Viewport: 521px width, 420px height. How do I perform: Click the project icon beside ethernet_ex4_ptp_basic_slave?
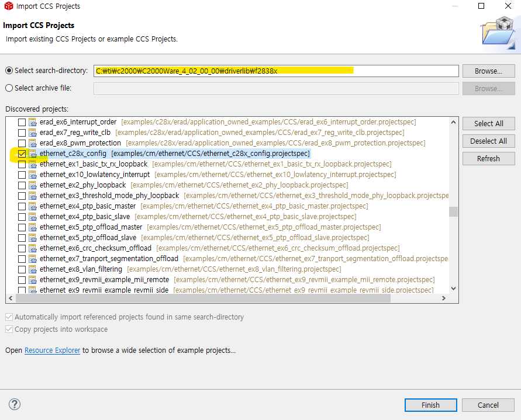[x=33, y=217]
